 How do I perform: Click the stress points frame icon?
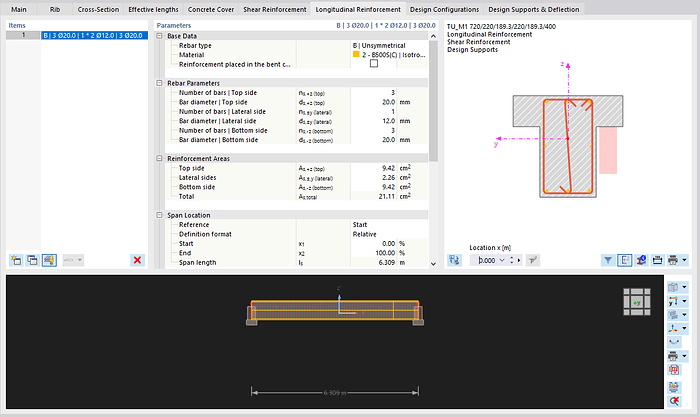pyautogui.click(x=657, y=260)
